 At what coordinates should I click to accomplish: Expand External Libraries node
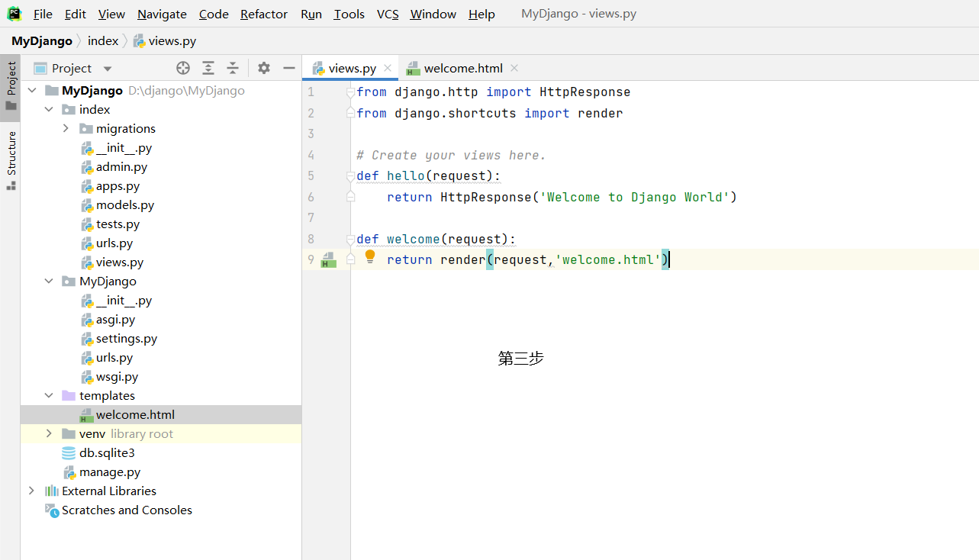(x=31, y=491)
